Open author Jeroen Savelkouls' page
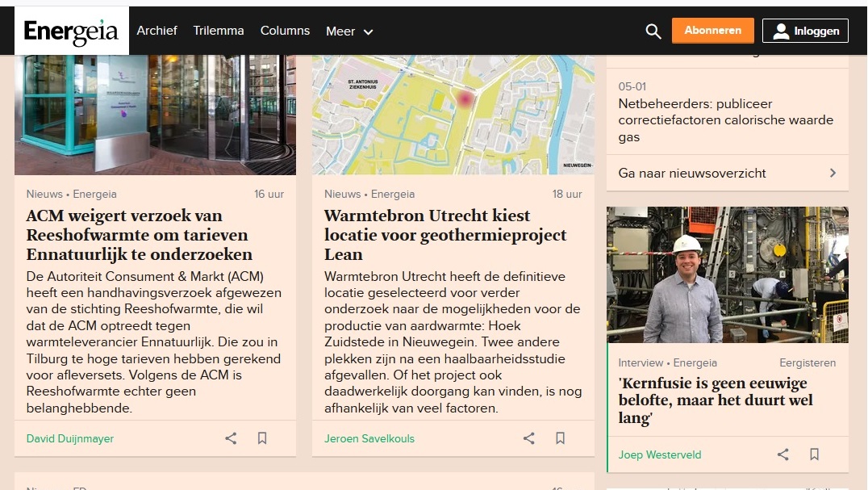Viewport: 868px width, 490px height. click(x=369, y=438)
